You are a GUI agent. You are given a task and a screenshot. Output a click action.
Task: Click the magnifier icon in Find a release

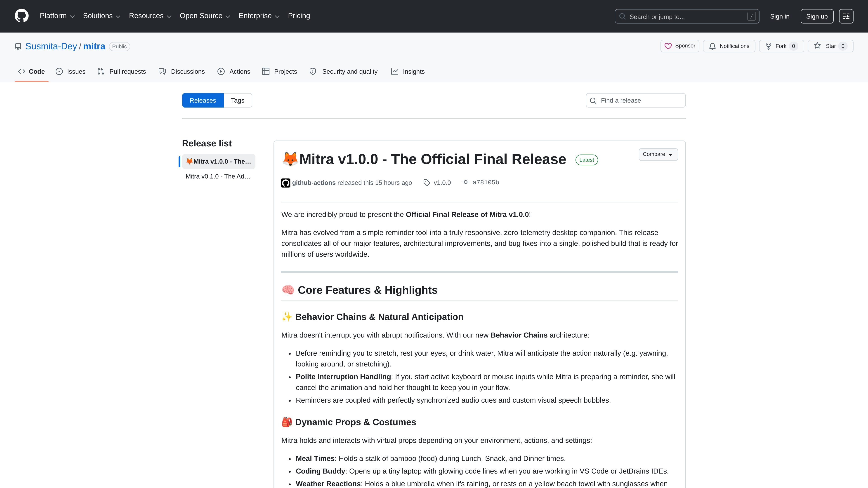click(x=593, y=101)
